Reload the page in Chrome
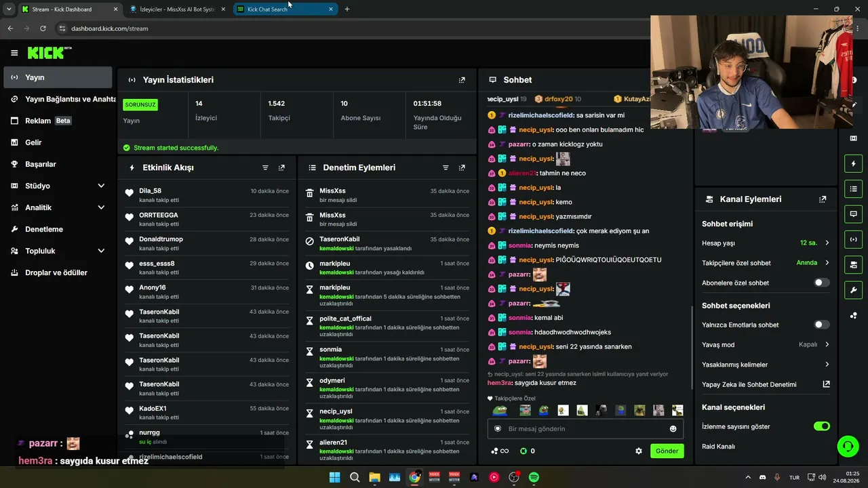The width and height of the screenshot is (868, 488). (x=43, y=28)
